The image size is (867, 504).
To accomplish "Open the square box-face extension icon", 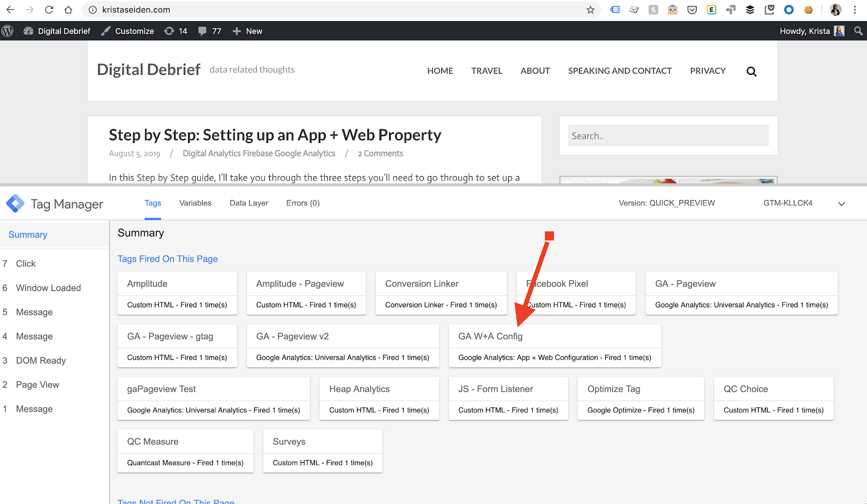I will [x=672, y=10].
